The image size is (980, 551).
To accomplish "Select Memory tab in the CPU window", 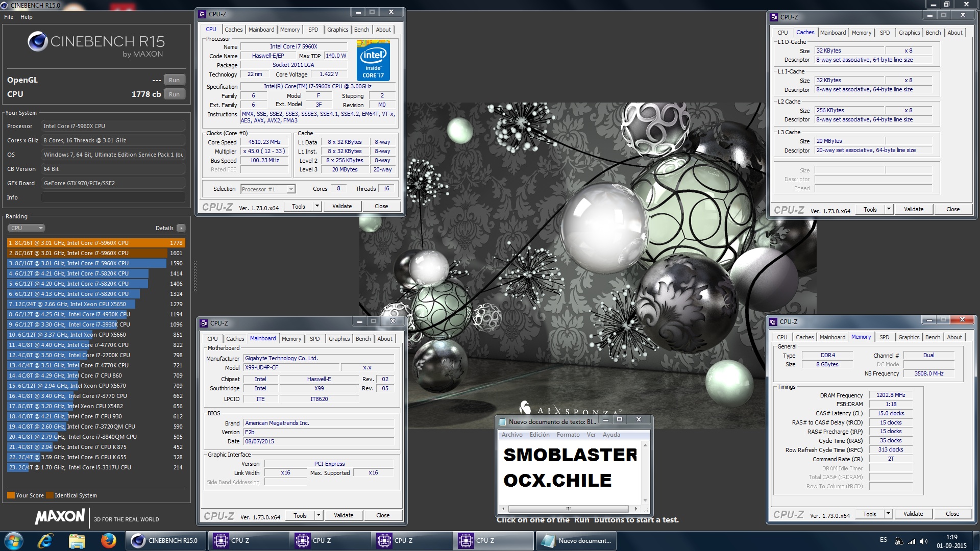I will 290,30.
